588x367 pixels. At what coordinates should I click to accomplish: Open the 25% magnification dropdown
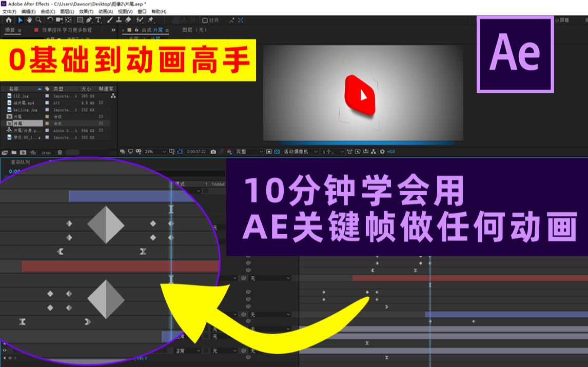pos(155,152)
